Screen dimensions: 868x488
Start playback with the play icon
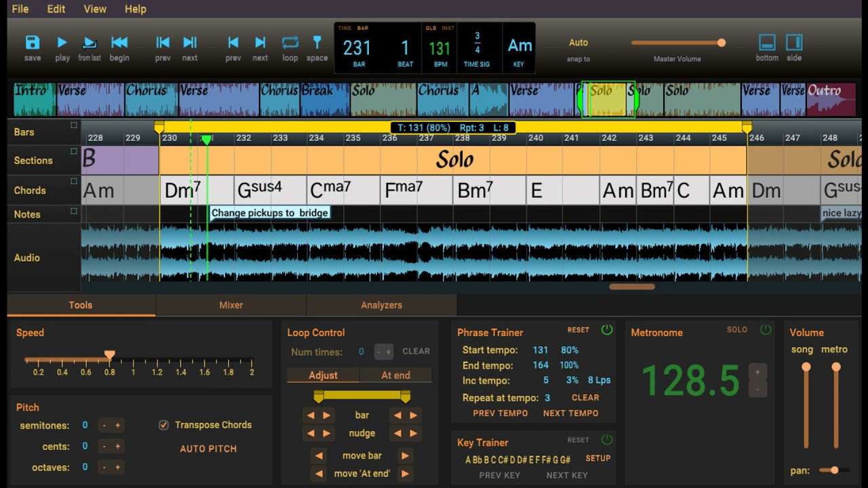point(62,43)
